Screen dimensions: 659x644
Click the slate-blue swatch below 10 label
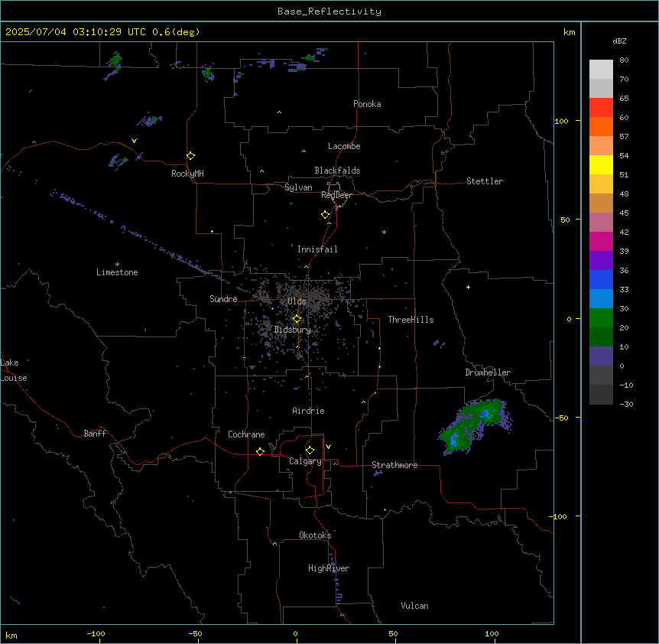click(x=601, y=356)
